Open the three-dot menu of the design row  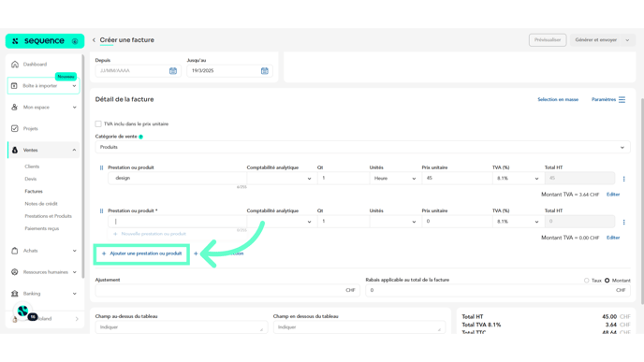click(623, 179)
